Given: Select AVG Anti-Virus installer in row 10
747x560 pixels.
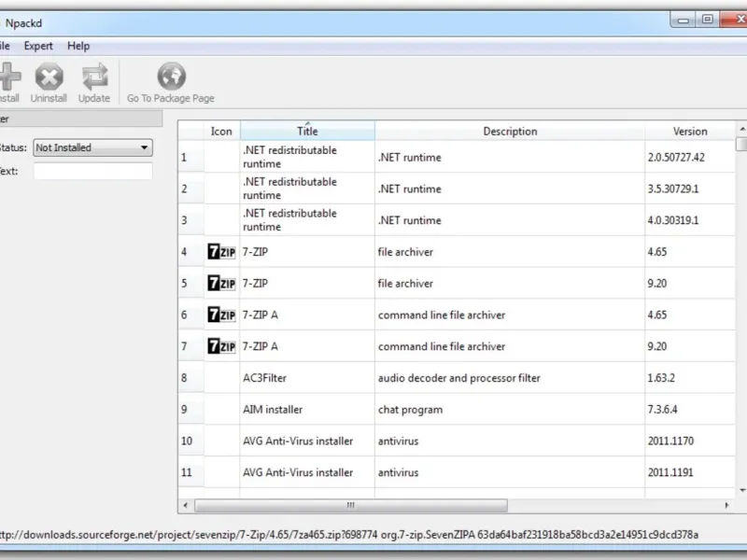Looking at the screenshot, I should [x=307, y=441].
